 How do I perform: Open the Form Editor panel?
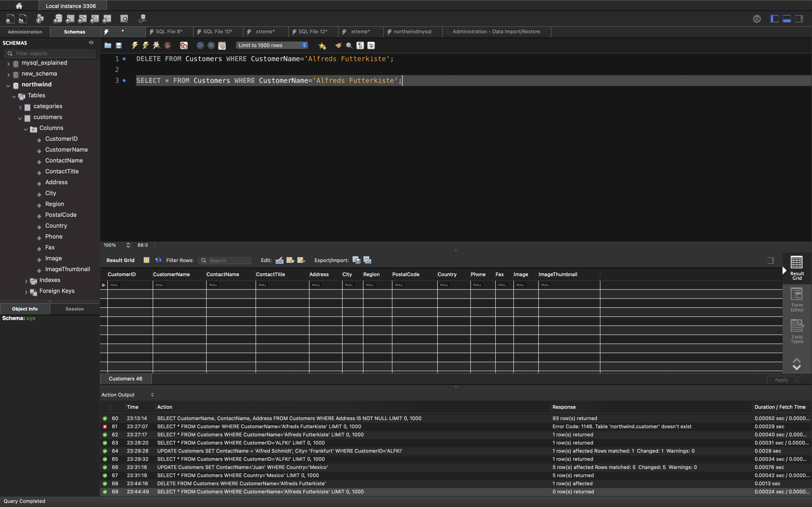pyautogui.click(x=797, y=299)
